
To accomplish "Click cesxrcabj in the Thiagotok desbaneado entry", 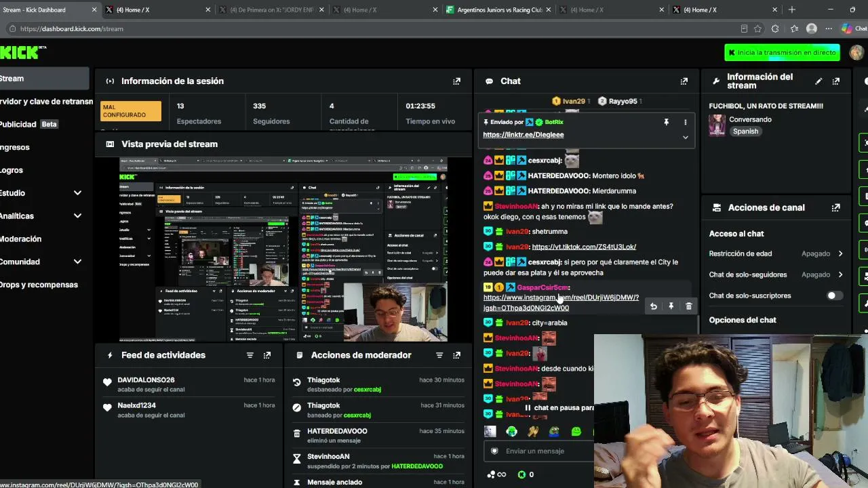I will pyautogui.click(x=367, y=390).
